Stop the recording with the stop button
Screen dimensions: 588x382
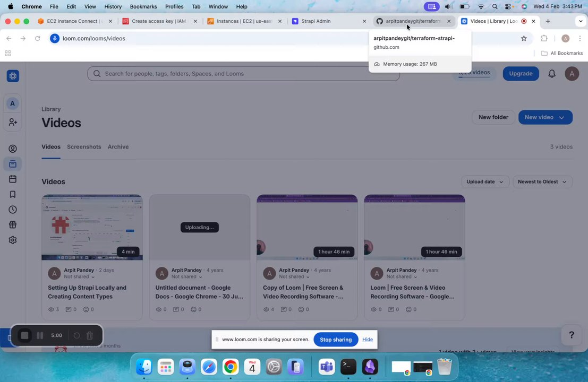[25, 335]
